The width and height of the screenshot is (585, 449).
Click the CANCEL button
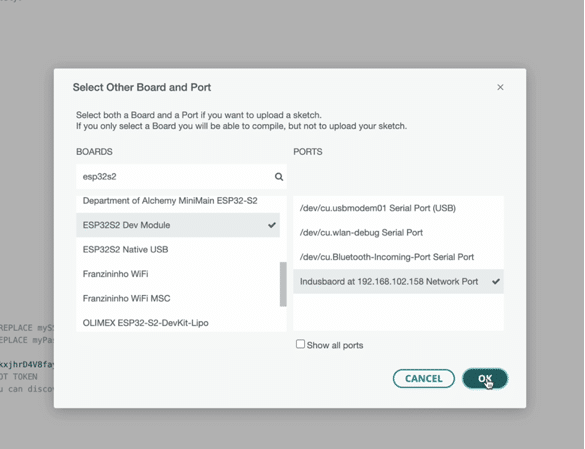[x=423, y=378]
